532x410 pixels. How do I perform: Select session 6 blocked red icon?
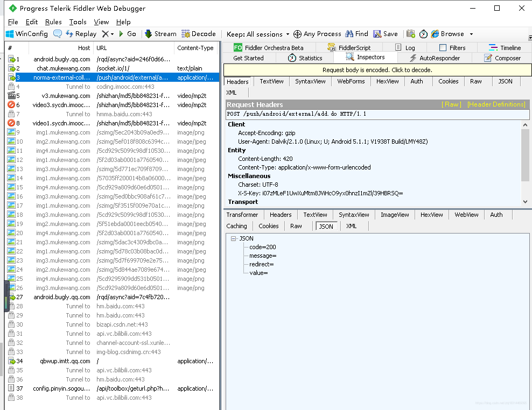[x=11, y=105]
